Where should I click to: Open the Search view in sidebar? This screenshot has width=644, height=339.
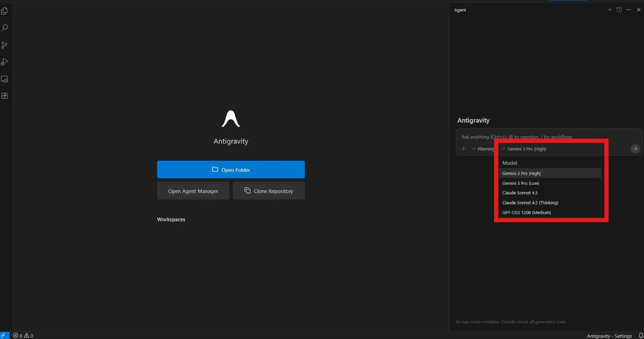click(x=4, y=28)
